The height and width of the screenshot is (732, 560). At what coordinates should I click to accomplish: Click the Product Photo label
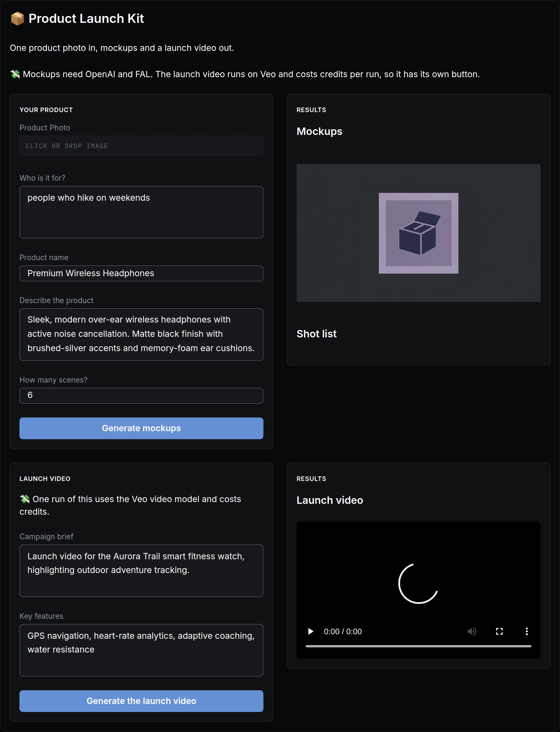coord(45,128)
